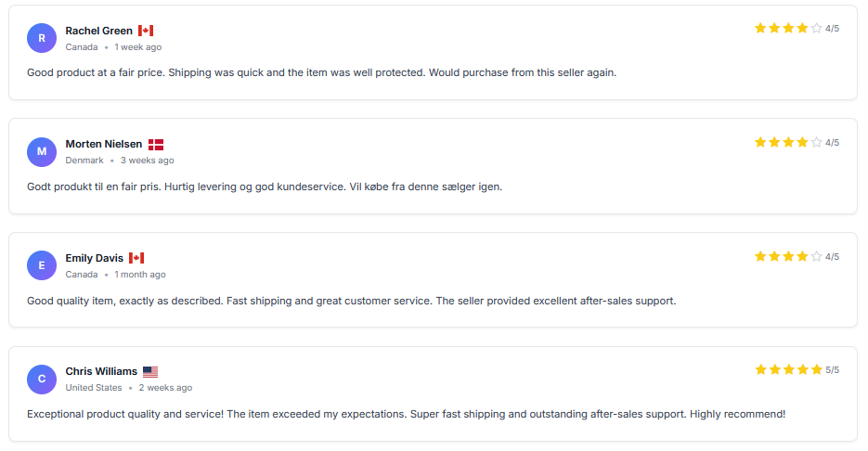Click Rachel Green's purple avatar icon
This screenshot has height=451, width=868.
coord(42,38)
